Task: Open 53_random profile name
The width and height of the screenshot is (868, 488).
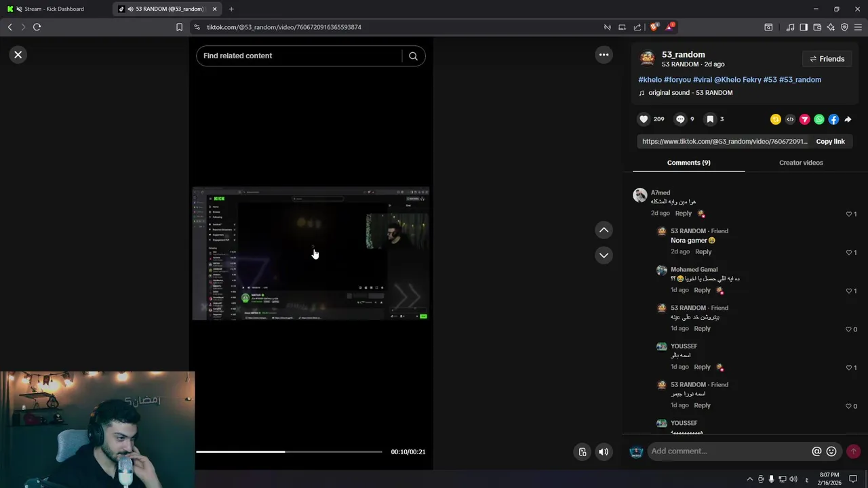Action: coord(684,54)
